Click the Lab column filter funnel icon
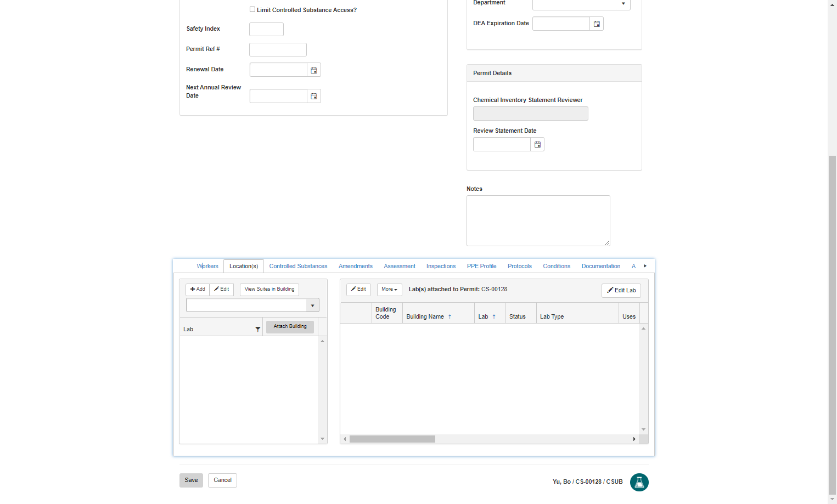 pos(257,329)
